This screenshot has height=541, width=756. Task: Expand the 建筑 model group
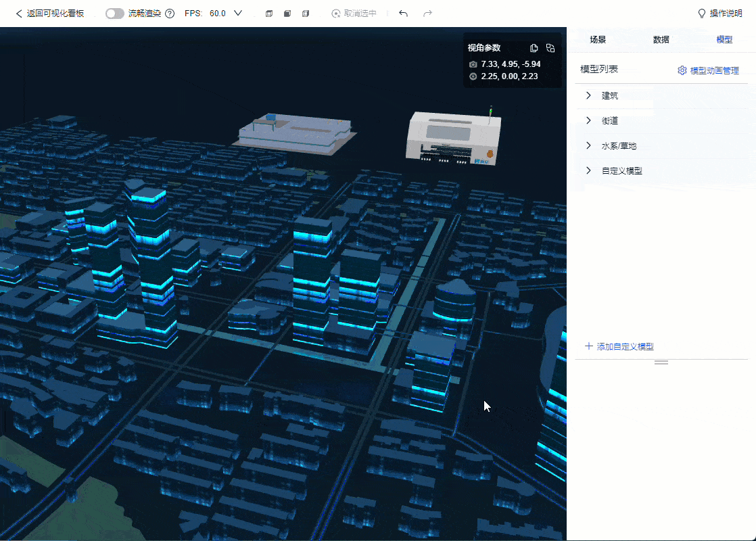588,95
